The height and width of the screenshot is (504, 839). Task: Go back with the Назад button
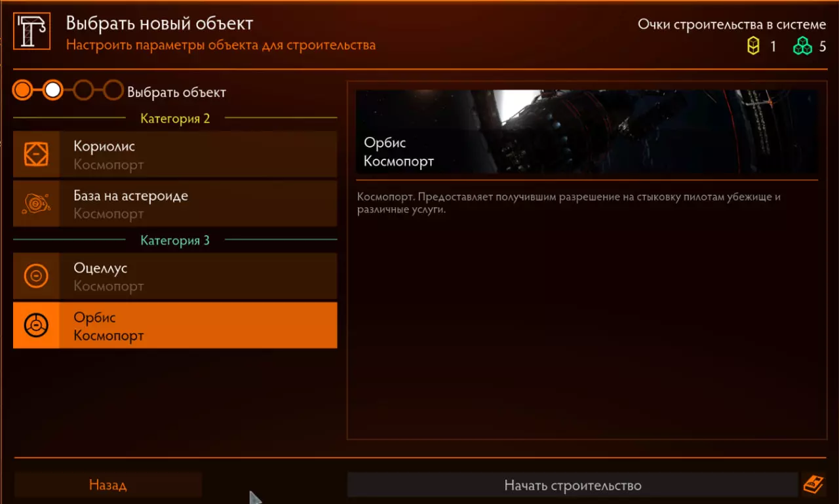coord(108,485)
